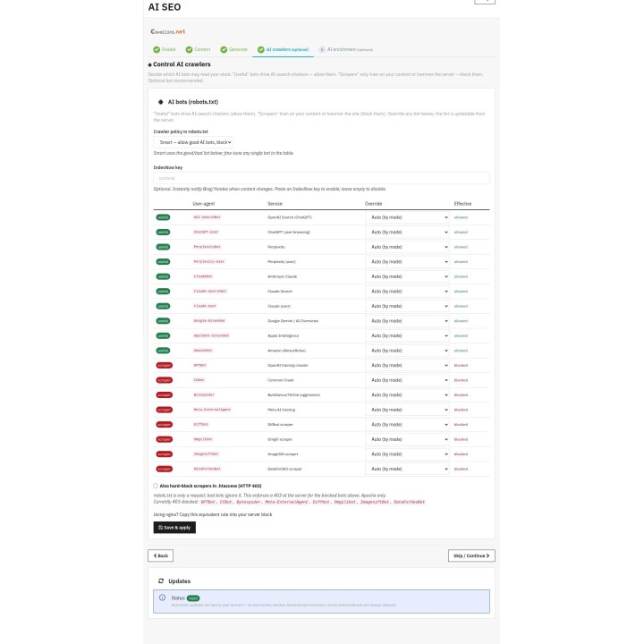Open Override dropdown for Anthropic Claude

(x=407, y=276)
